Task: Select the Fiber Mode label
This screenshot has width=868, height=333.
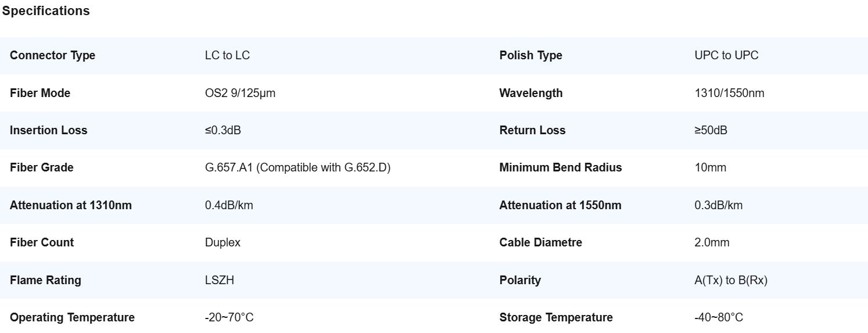Action: click(40, 93)
